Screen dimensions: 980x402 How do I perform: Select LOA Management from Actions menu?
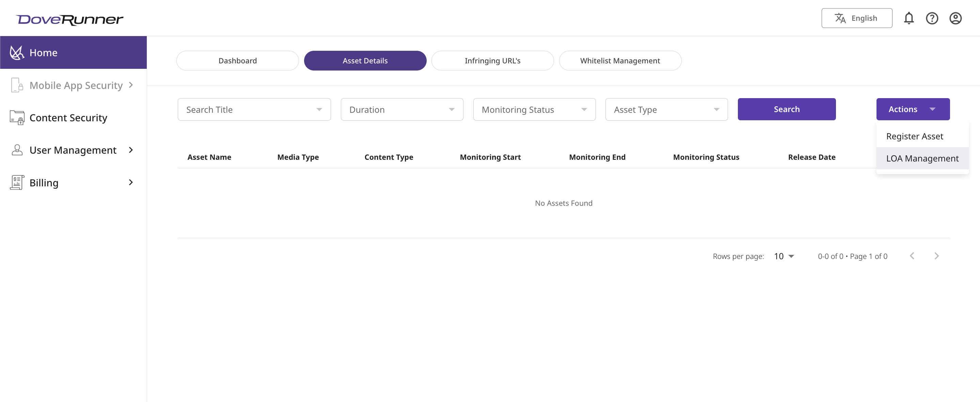pos(922,158)
